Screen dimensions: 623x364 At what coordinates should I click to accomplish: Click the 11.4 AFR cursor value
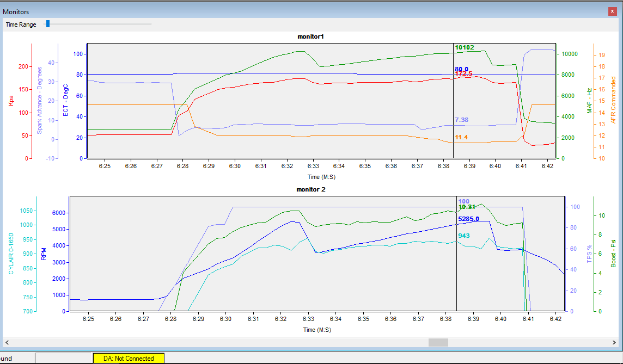(461, 137)
